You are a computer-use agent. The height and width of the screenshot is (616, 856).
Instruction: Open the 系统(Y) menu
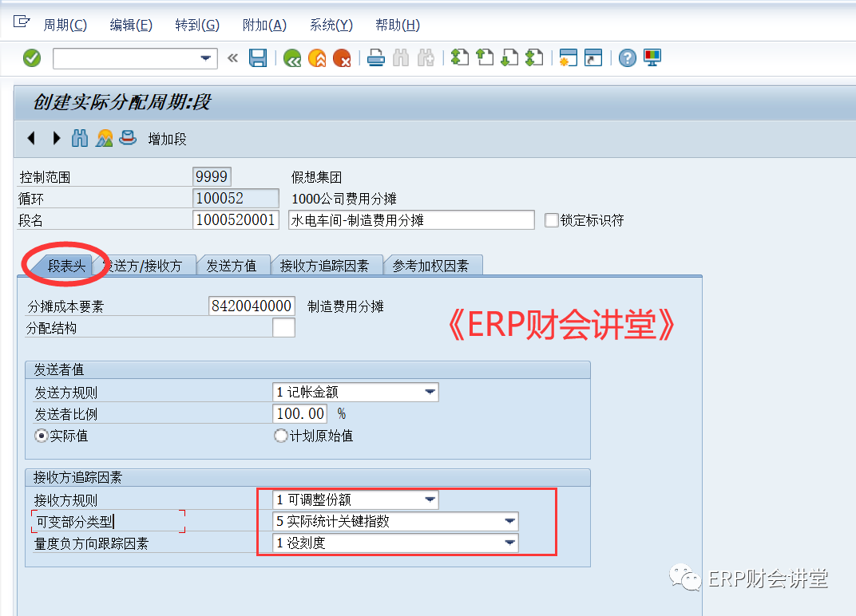click(x=331, y=25)
